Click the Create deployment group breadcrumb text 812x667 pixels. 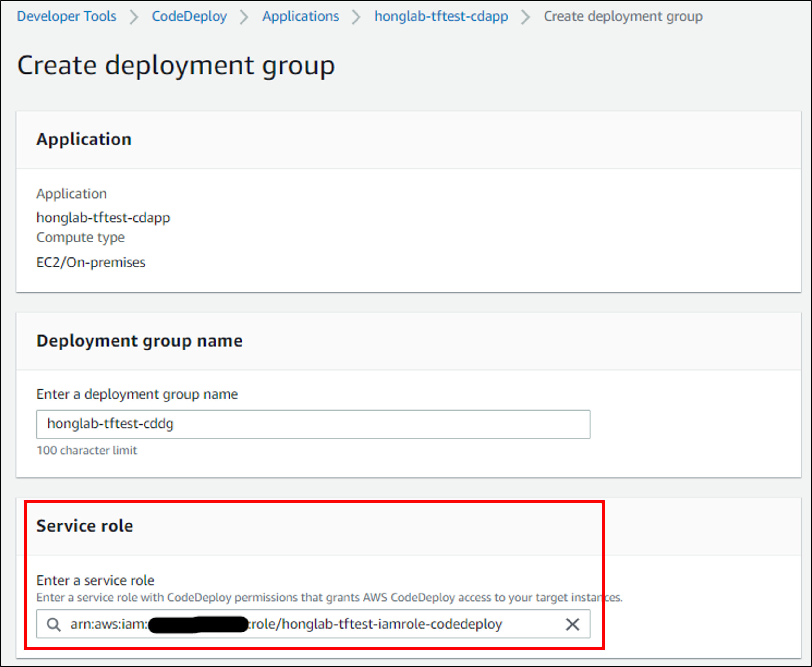tap(623, 16)
